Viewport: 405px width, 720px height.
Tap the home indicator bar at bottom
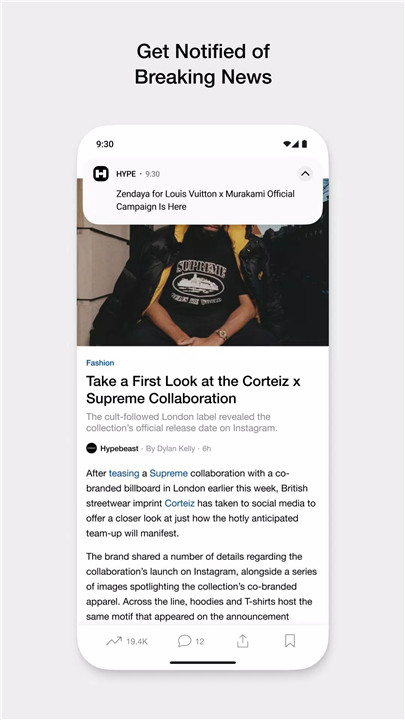click(x=202, y=663)
